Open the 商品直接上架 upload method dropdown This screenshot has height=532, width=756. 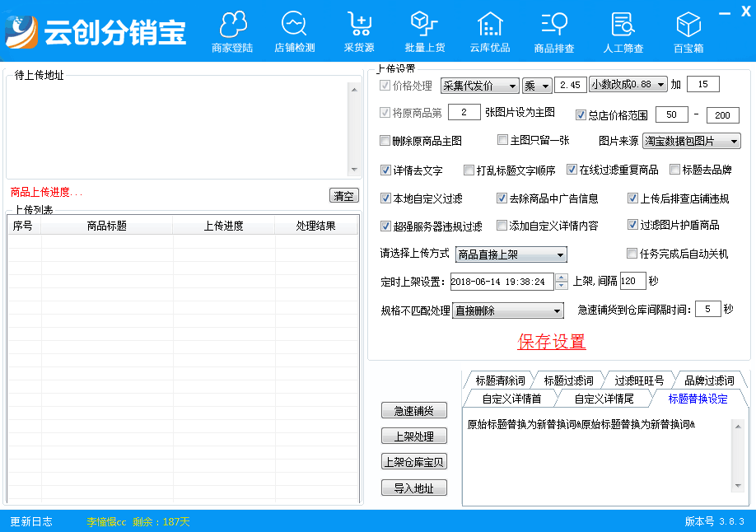511,254
